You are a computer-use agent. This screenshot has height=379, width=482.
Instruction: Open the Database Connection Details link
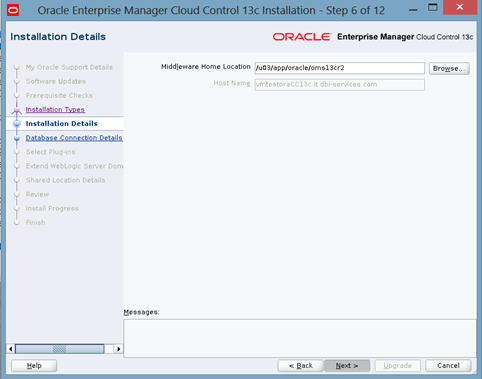74,138
